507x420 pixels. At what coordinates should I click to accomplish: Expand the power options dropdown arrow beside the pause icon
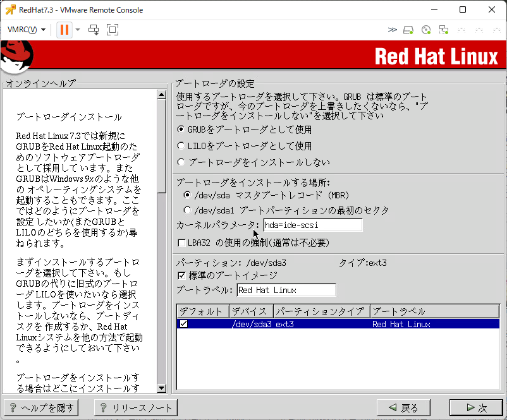78,30
